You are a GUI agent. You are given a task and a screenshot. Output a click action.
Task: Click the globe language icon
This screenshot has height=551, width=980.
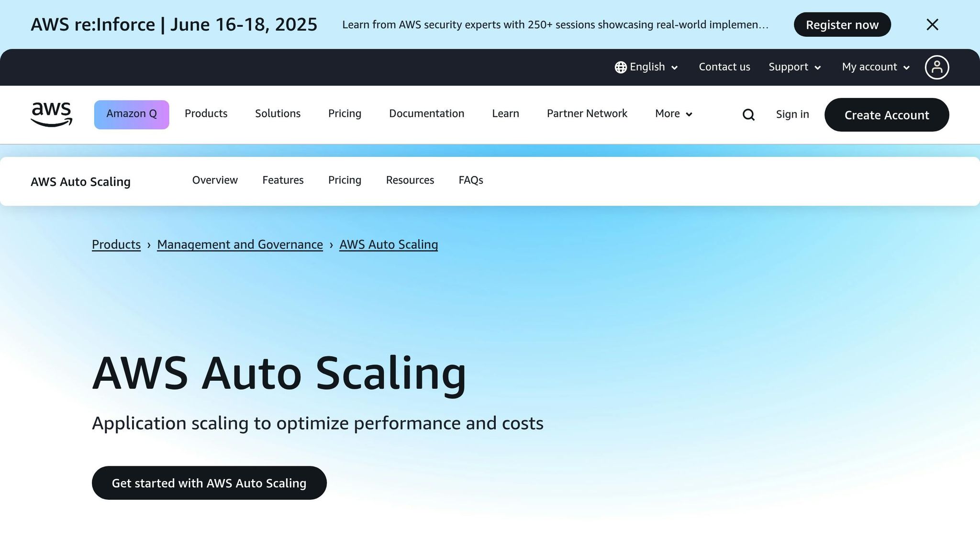pyautogui.click(x=621, y=67)
